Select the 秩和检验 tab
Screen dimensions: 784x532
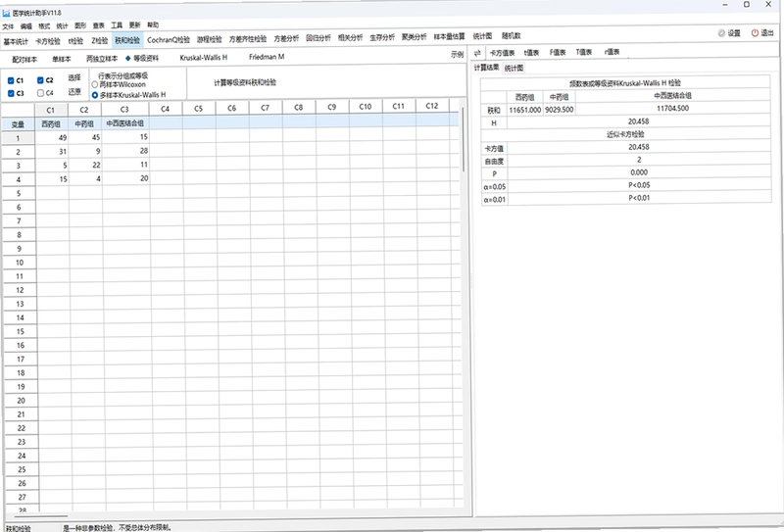click(x=127, y=40)
